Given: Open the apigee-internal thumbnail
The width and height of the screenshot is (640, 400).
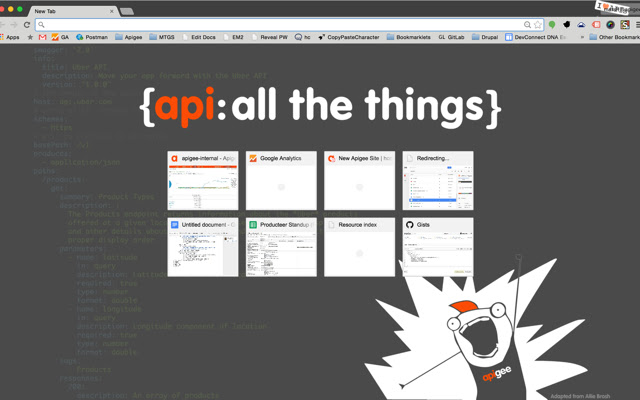Looking at the screenshot, I should [203, 181].
